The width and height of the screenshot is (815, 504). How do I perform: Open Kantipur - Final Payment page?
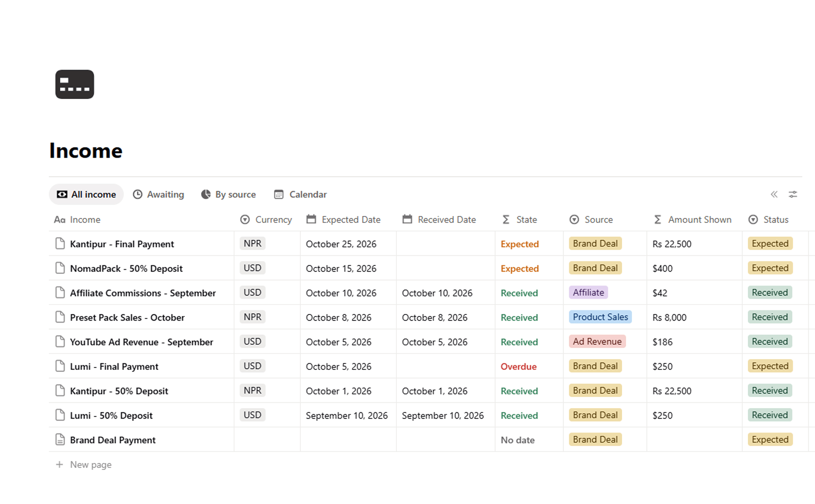[122, 244]
